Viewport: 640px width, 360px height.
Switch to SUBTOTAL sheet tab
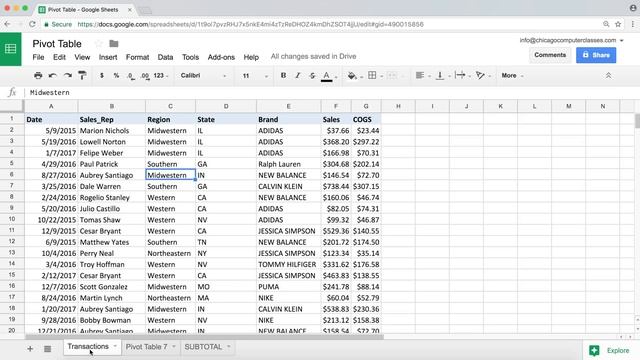point(203,347)
